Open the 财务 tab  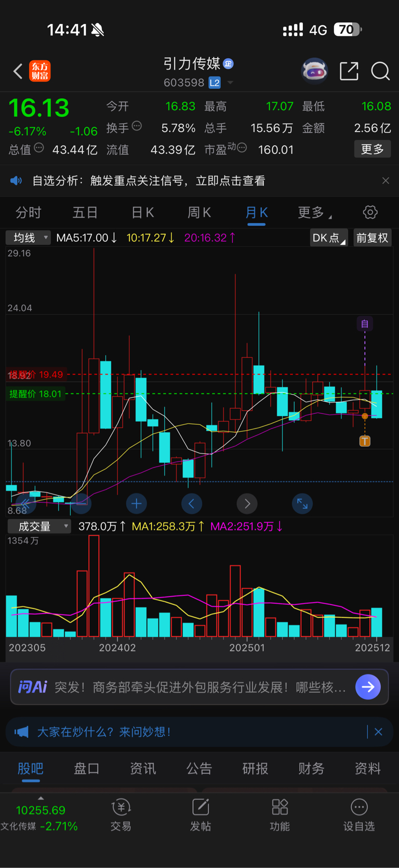point(311,769)
